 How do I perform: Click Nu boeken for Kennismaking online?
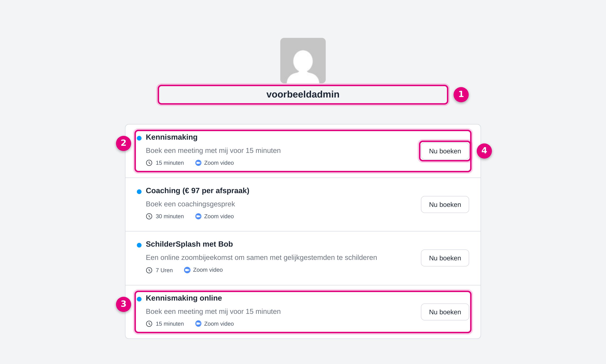tap(445, 312)
